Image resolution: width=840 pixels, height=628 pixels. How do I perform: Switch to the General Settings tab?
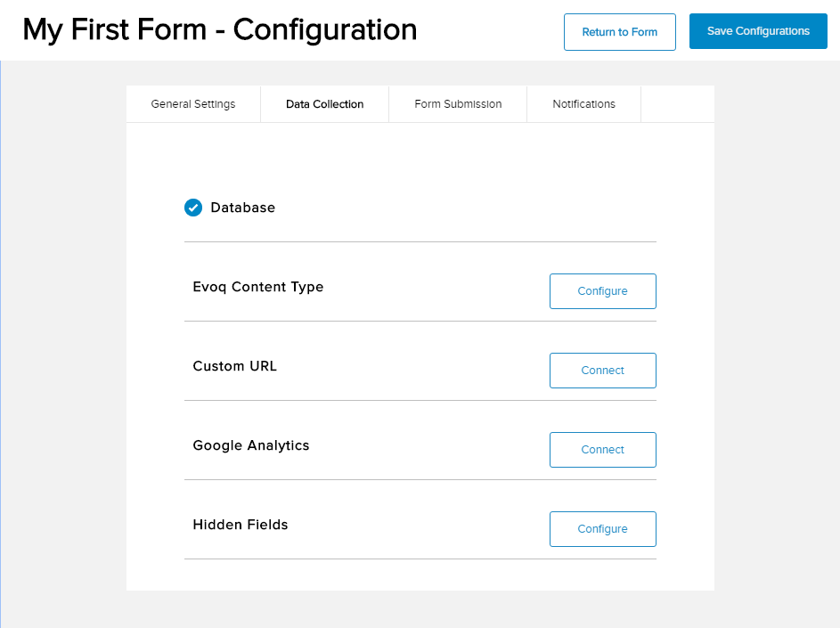coord(193,104)
